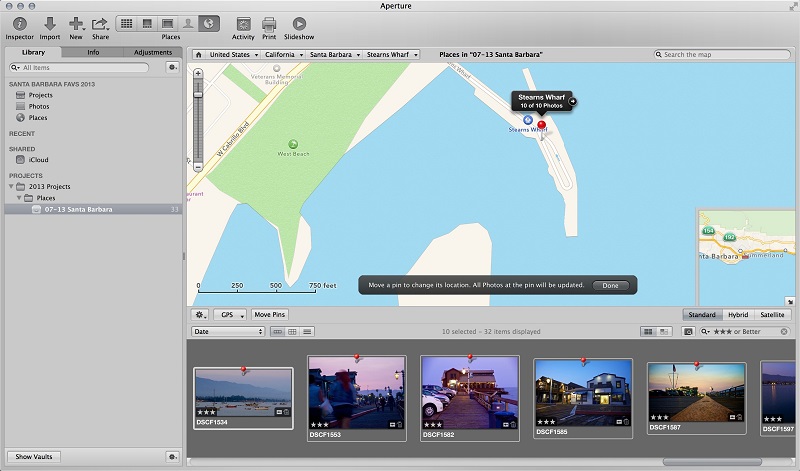Switch browser to filmstrip view
This screenshot has width=800, height=471.
(278, 332)
